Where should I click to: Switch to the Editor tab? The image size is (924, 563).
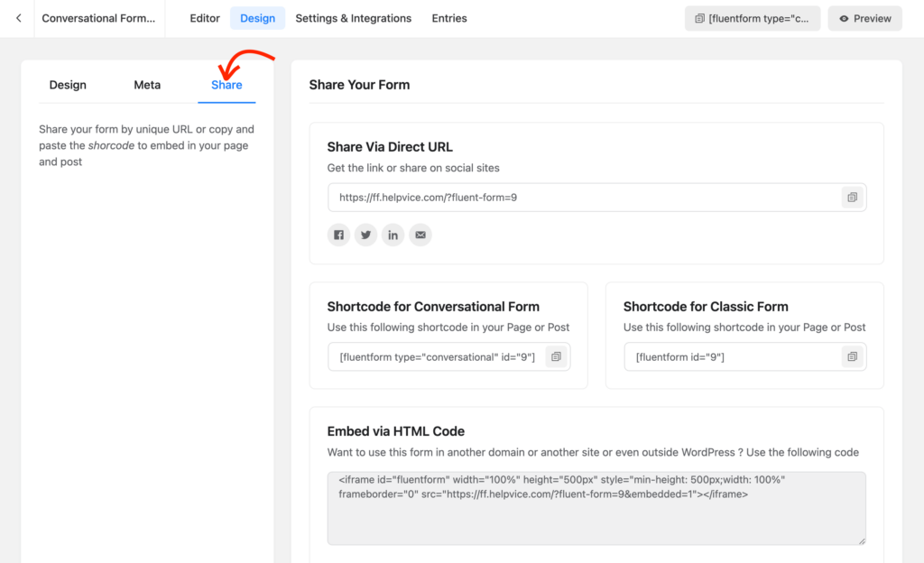(x=204, y=17)
